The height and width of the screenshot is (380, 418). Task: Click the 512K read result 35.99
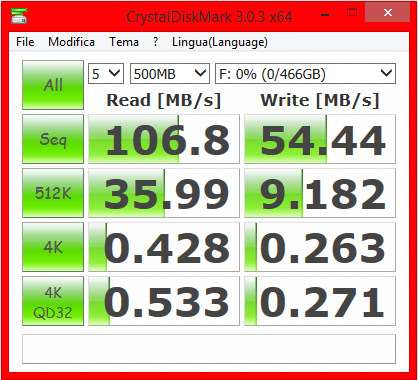(164, 193)
